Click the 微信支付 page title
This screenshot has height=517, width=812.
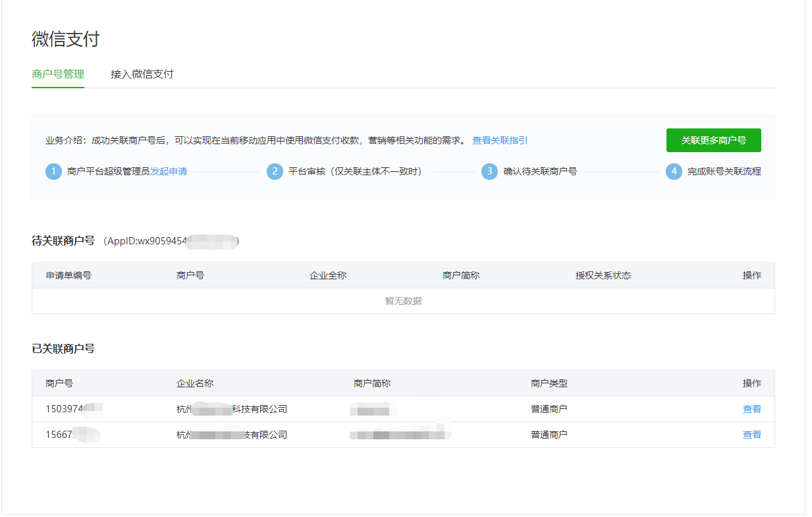click(x=65, y=39)
